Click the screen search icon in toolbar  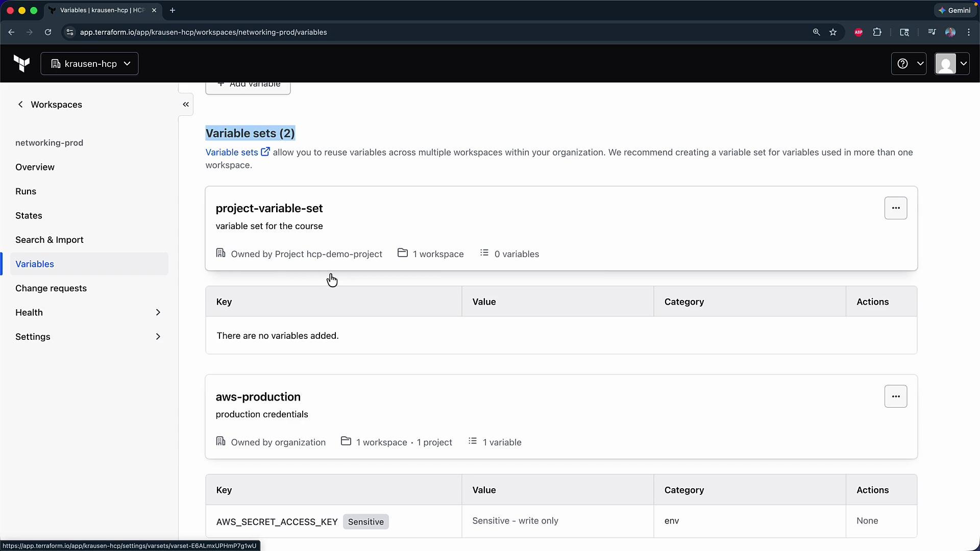[904, 32]
